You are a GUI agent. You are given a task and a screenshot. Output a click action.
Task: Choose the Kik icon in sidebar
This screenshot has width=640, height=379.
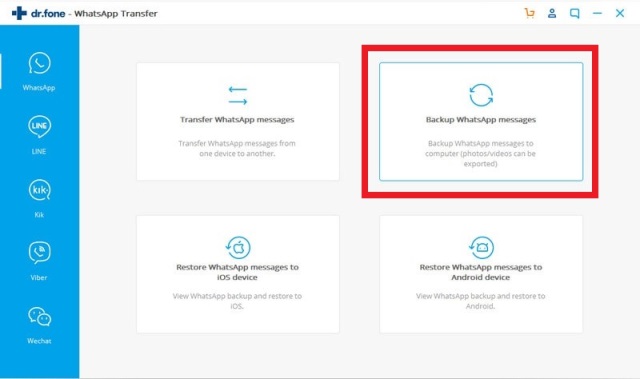click(40, 190)
